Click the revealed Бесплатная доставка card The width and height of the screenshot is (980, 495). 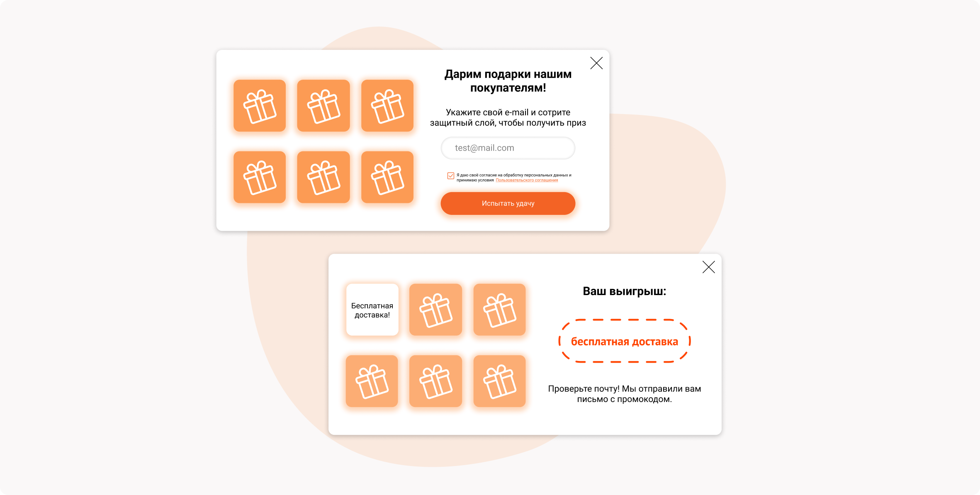pos(372,310)
